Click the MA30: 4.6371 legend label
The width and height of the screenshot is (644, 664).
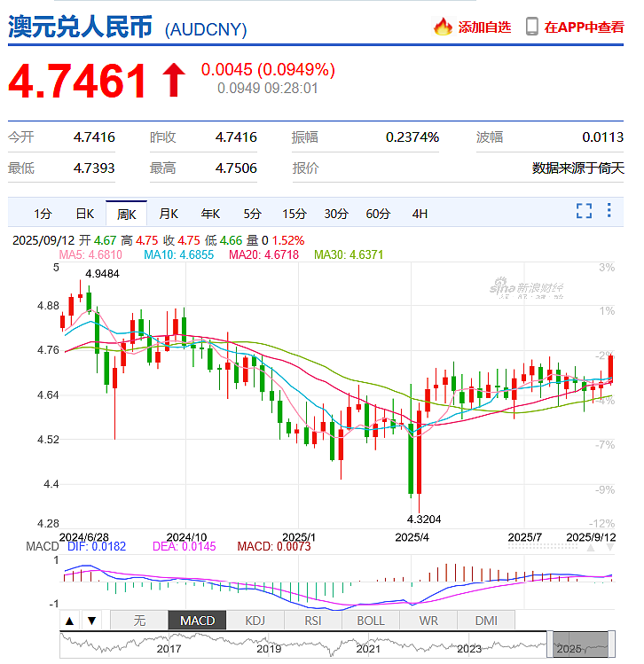pyautogui.click(x=349, y=255)
